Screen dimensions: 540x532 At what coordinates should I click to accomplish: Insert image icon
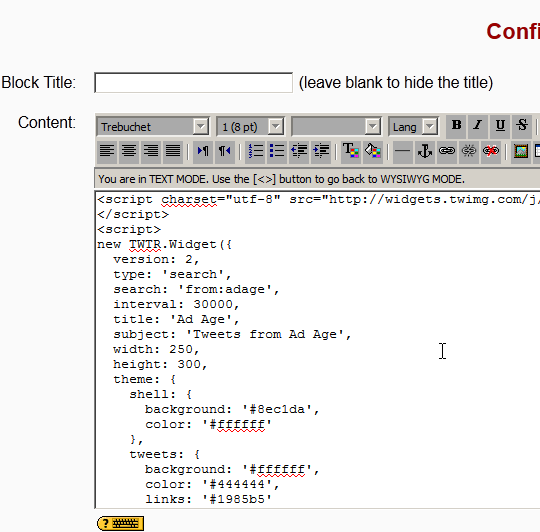tap(521, 152)
